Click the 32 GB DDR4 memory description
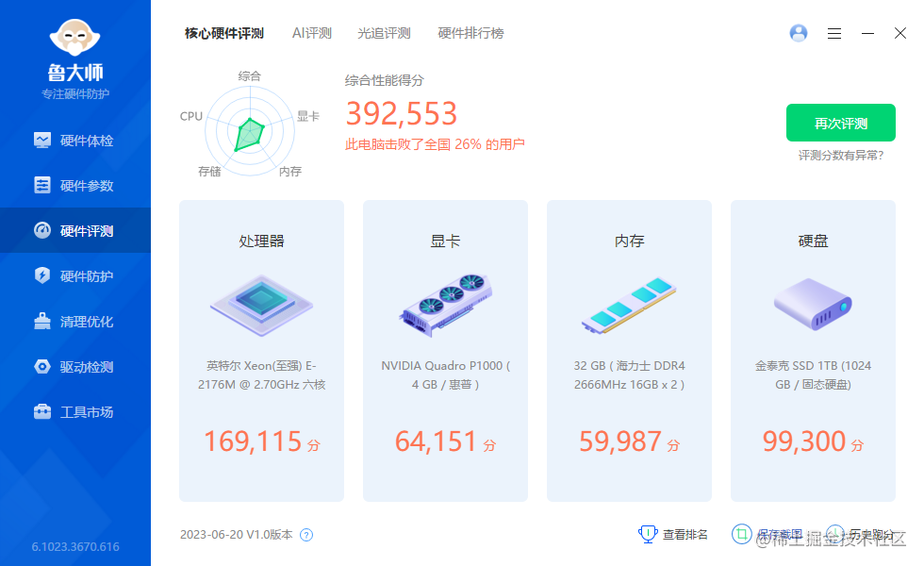 pyautogui.click(x=630, y=375)
